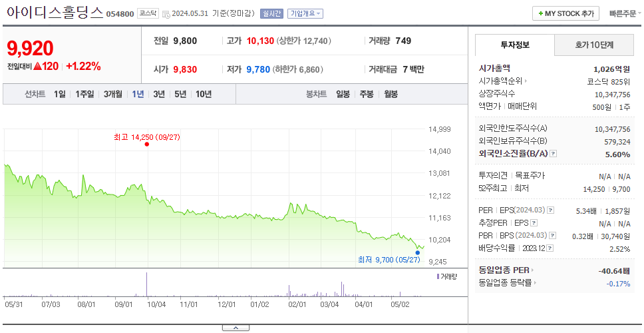Click the -0.17% sector change value
This screenshot has height=333, width=644.
pyautogui.click(x=618, y=283)
